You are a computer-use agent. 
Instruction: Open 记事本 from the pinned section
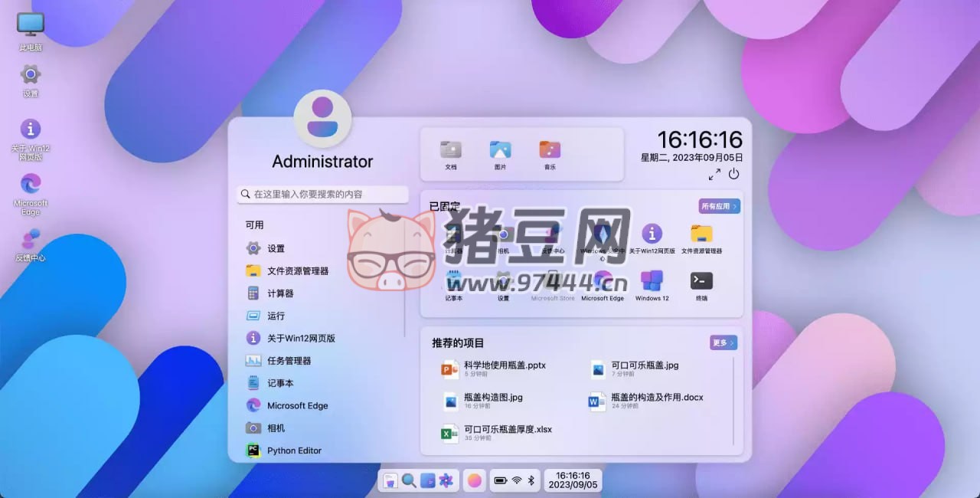tap(452, 280)
